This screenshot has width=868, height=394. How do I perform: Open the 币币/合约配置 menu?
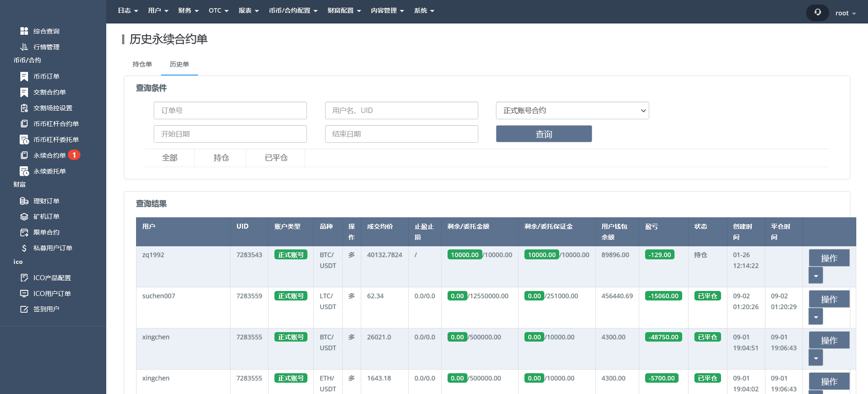coord(293,11)
